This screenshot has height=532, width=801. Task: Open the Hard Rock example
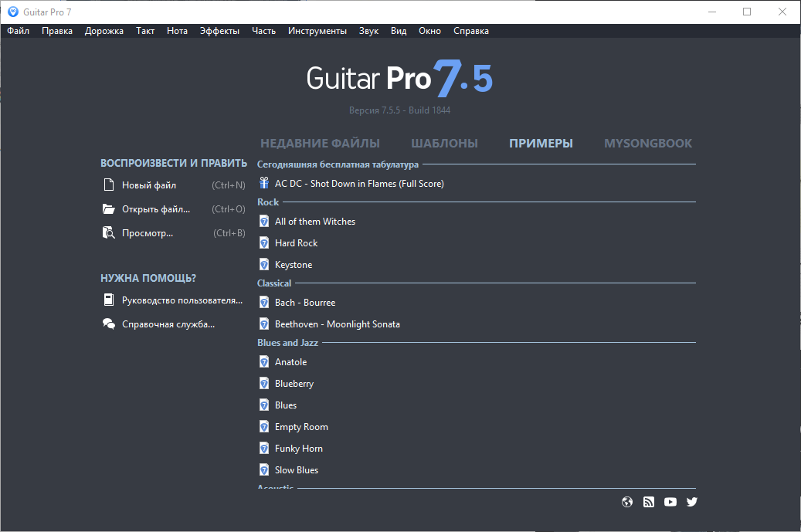[x=297, y=243]
